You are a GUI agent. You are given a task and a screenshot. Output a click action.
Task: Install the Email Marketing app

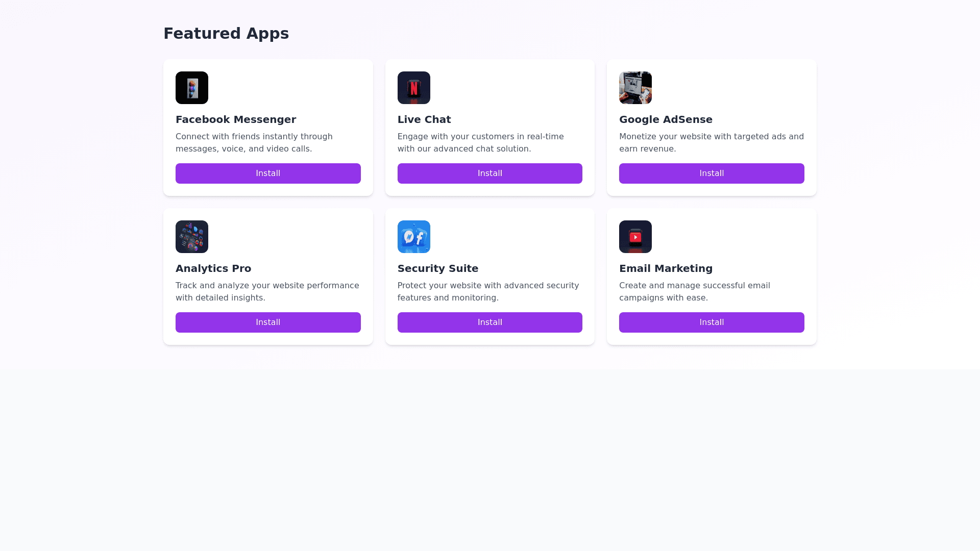712,322
